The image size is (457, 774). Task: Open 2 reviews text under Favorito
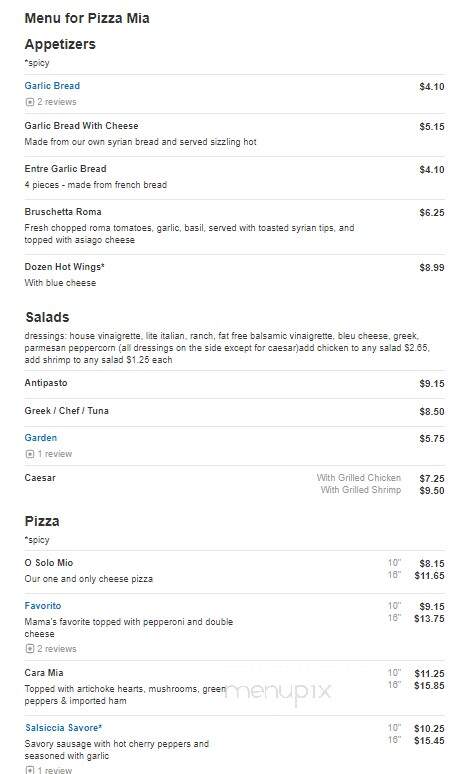point(57,649)
